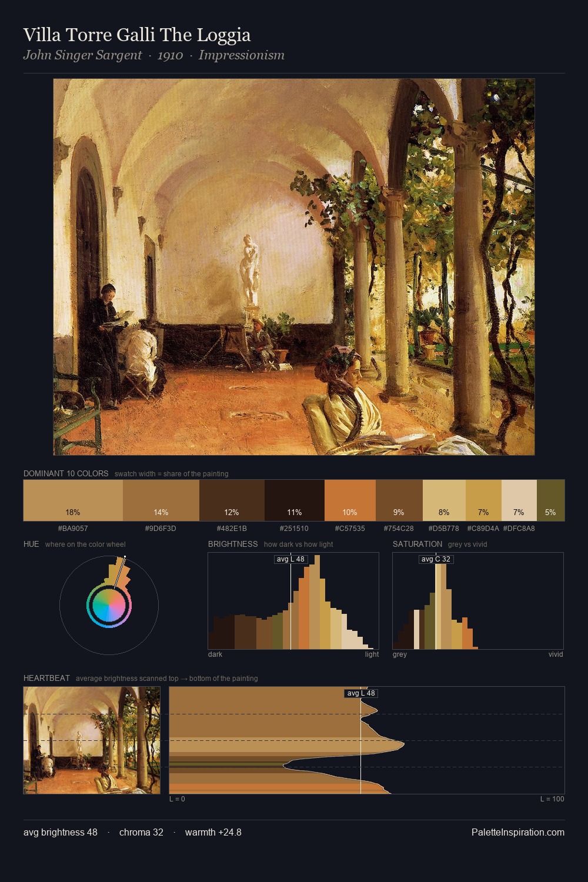588x882 pixels.
Task: Click the hex code text '#9D6F3D'
Action: point(161,529)
